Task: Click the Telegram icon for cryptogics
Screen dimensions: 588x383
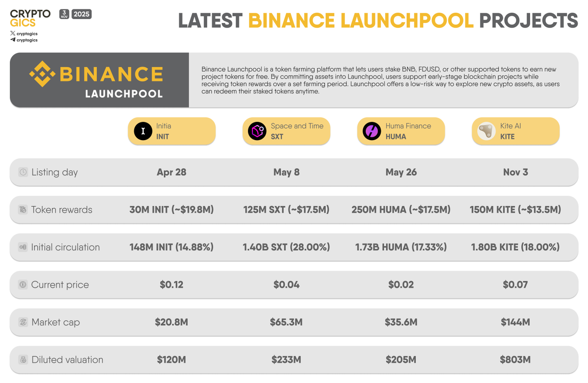Action: (13, 40)
